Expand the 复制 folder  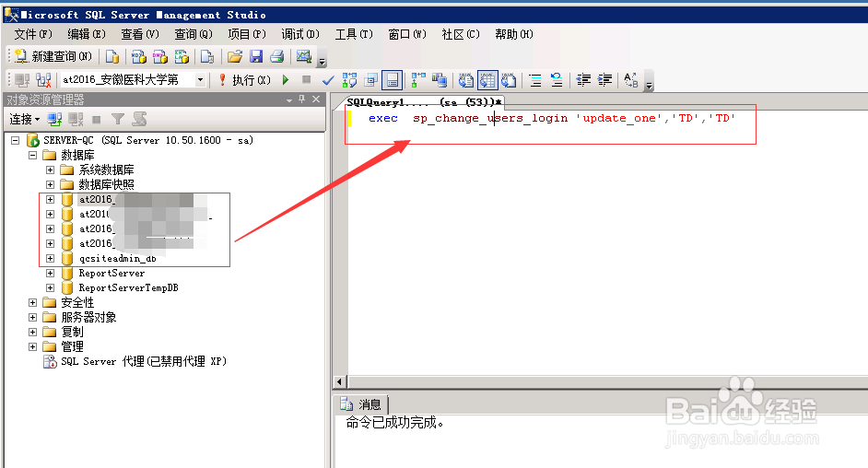pos(32,332)
